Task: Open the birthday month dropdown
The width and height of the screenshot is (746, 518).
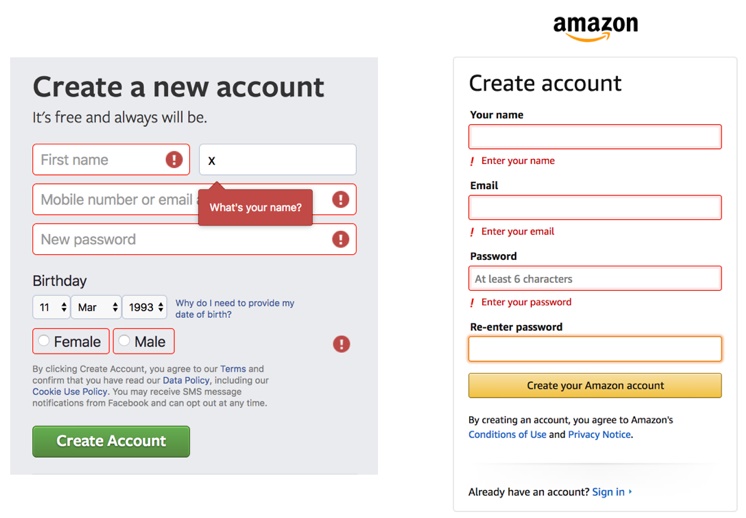Action: (x=95, y=307)
